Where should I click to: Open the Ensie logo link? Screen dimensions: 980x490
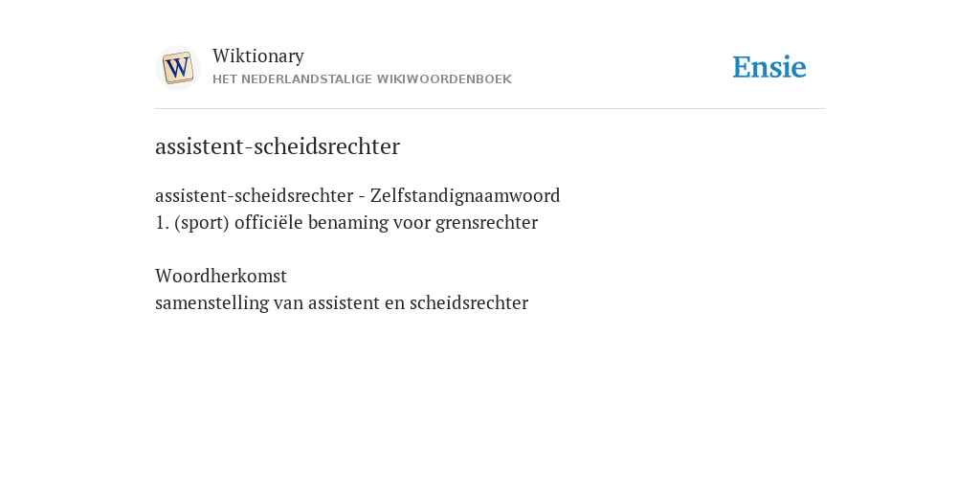[769, 68]
